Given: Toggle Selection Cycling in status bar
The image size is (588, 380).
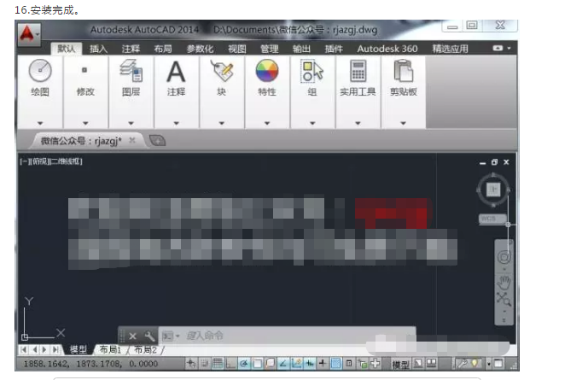Looking at the screenshot, I should pos(362,363).
